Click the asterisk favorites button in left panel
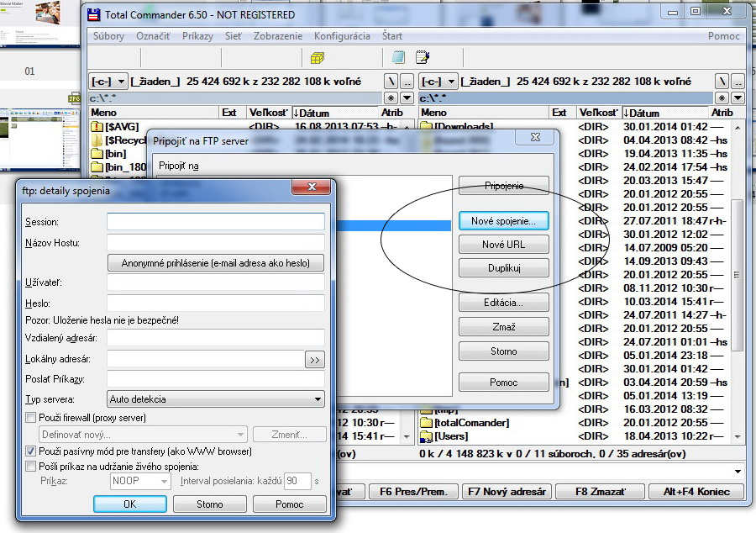This screenshot has width=756, height=533. 391,98
